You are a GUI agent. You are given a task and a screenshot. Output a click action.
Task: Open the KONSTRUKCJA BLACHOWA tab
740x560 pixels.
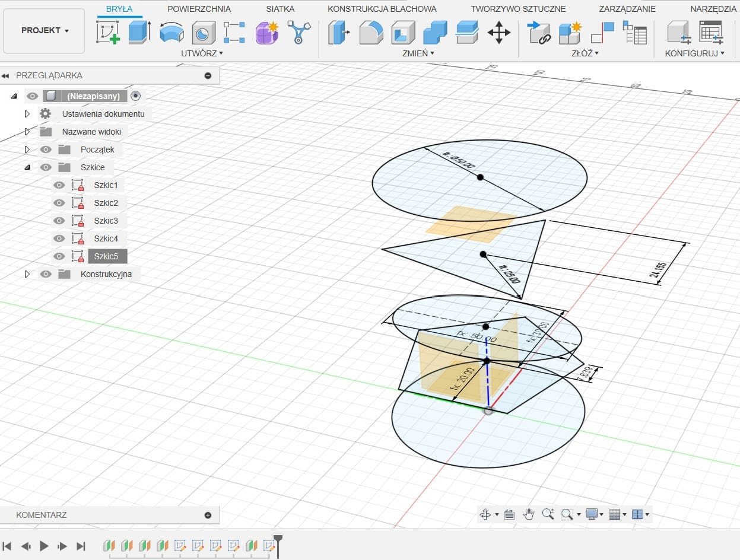click(x=382, y=9)
